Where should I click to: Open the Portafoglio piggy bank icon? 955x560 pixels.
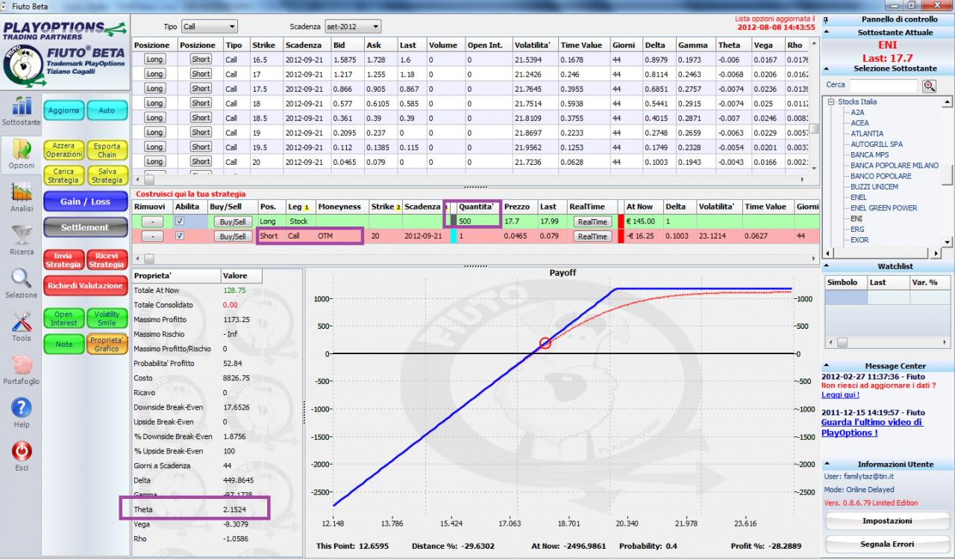tap(21, 365)
